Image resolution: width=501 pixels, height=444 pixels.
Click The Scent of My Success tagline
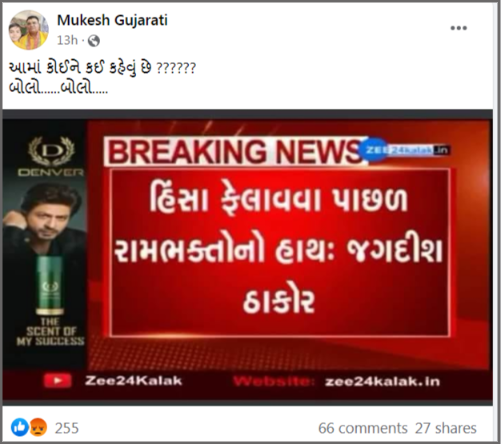[51, 332]
